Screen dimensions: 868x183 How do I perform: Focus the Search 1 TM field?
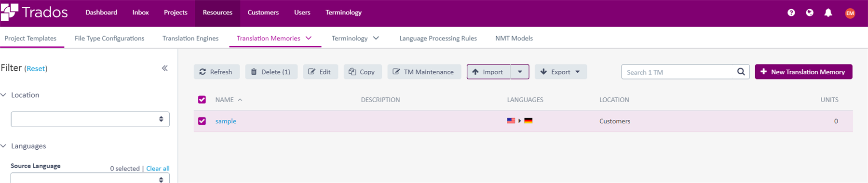[x=679, y=72]
